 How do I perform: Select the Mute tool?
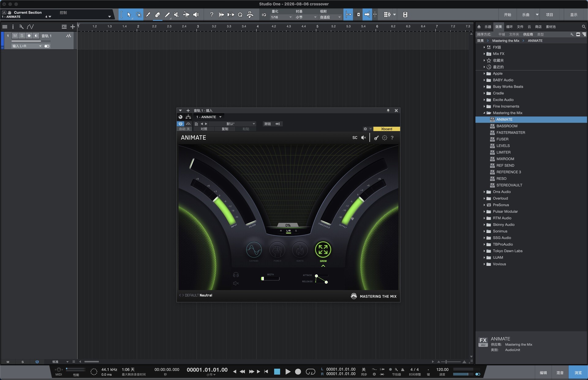coord(176,14)
